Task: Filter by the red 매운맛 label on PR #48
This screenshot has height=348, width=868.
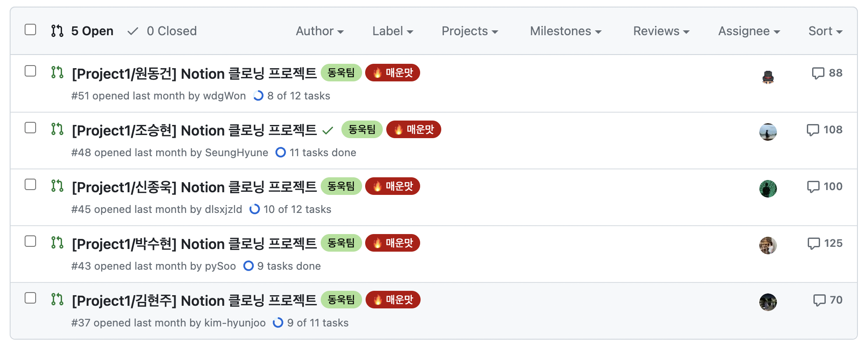Action: (414, 129)
